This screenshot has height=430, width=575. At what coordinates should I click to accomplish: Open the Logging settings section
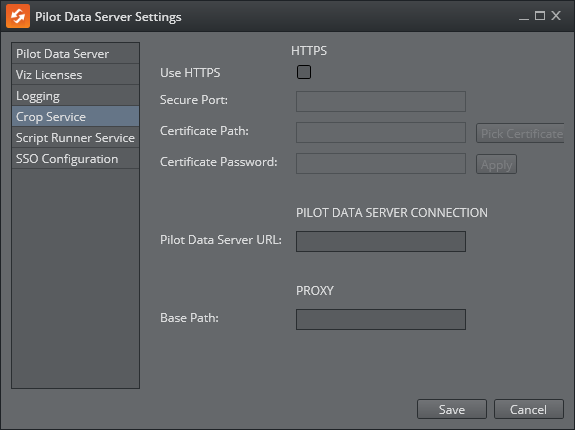76,96
